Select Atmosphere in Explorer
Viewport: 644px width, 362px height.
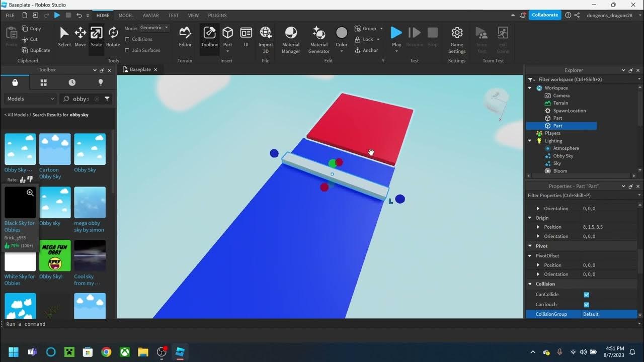tap(566, 148)
